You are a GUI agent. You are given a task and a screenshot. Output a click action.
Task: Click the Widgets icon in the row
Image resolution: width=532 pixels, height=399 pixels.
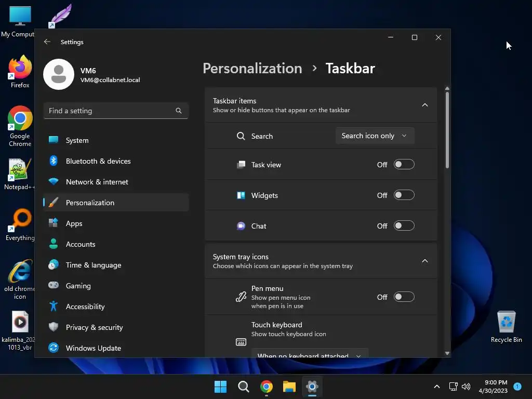coord(241,195)
